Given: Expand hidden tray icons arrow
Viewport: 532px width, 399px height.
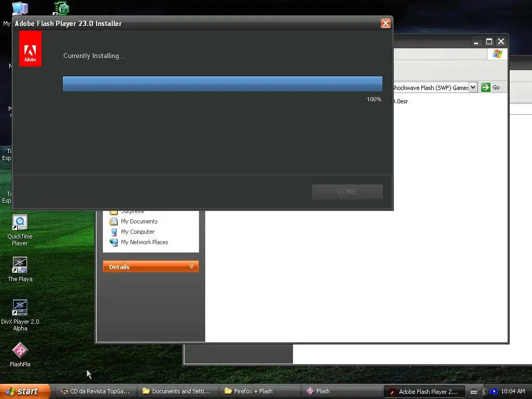Looking at the screenshot, I should point(484,392).
